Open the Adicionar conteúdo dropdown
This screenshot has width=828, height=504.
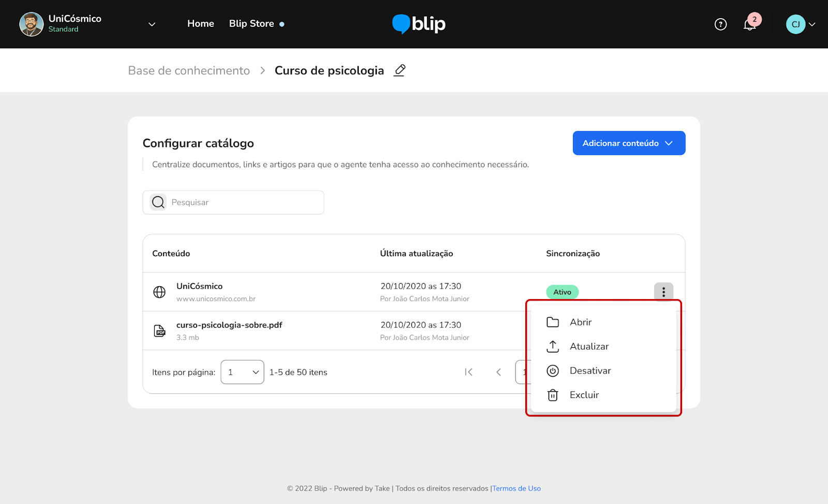(629, 143)
